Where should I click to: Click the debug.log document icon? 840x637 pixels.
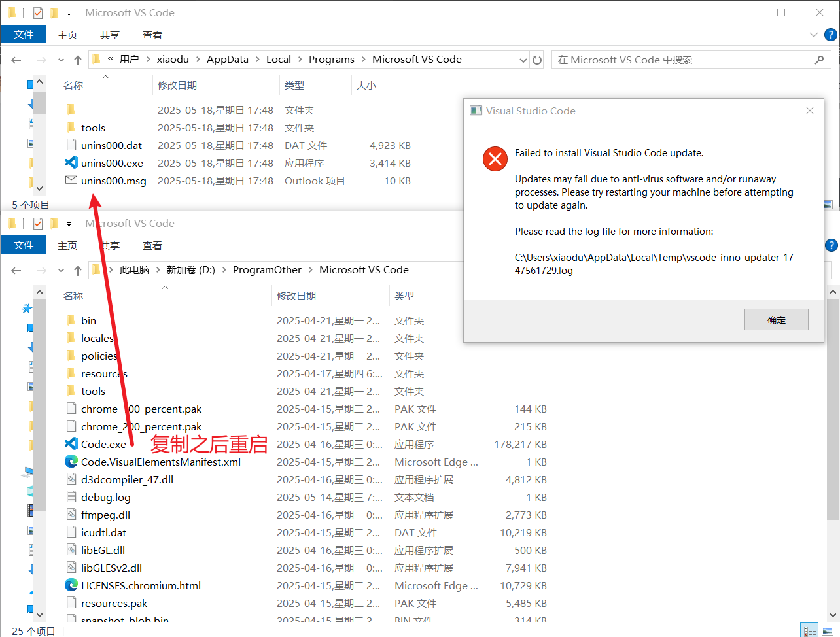[71, 497]
